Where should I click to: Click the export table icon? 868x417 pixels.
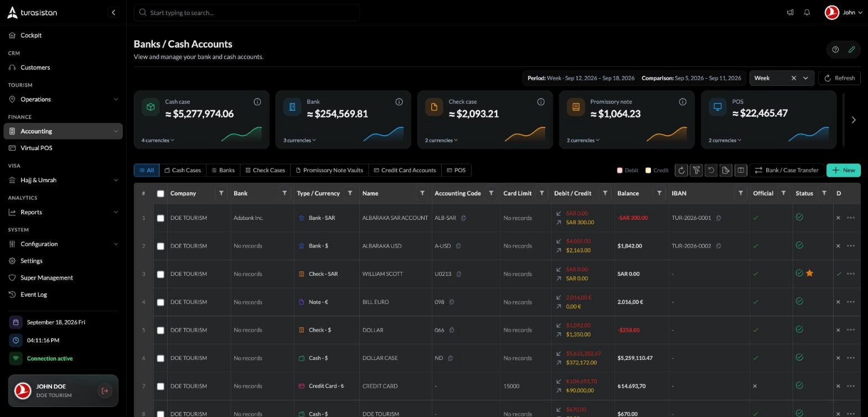(726, 171)
